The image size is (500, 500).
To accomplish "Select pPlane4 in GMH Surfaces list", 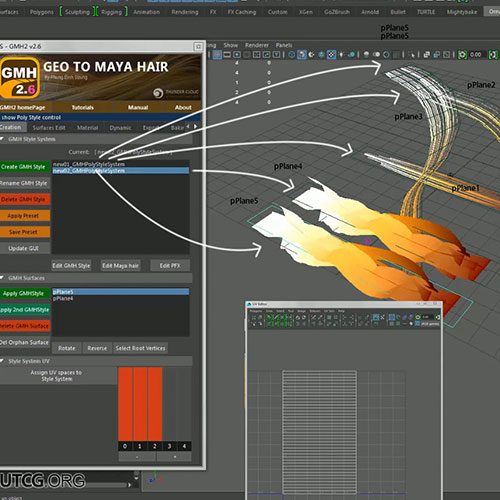I will click(121, 298).
